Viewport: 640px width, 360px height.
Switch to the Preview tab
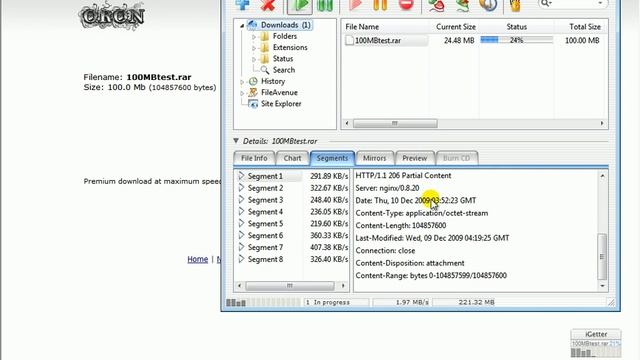click(414, 158)
